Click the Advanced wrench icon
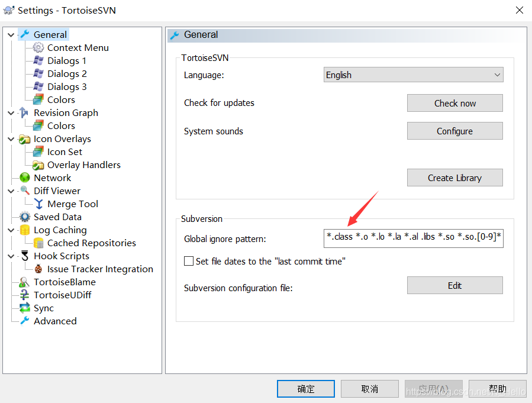Viewport: 532px width, 403px height. click(x=25, y=321)
